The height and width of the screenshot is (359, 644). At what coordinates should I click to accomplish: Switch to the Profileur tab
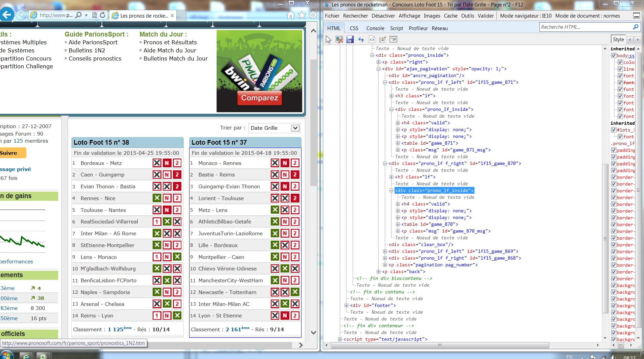[418, 28]
